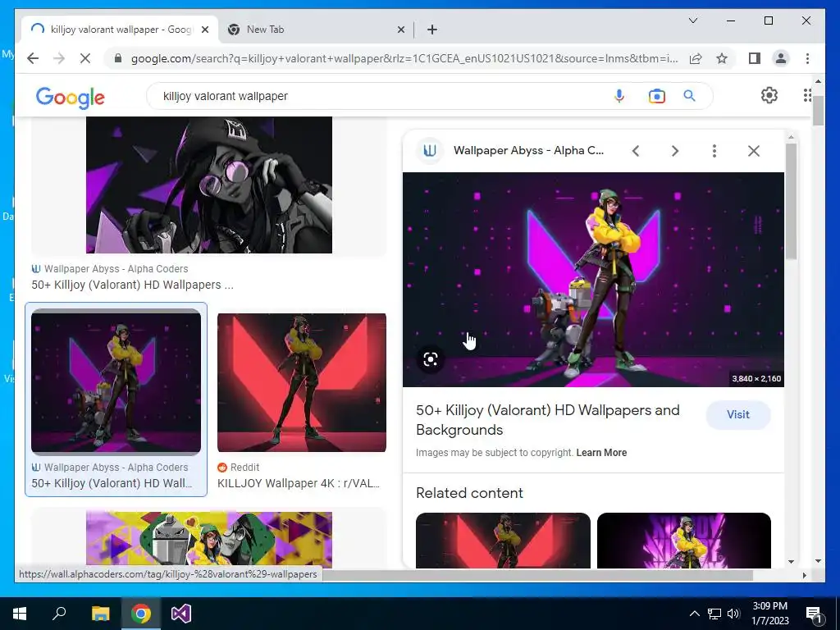Screen dimensions: 840x630
Task: Click the Chrome address bar URL
Action: pyautogui.click(x=404, y=58)
